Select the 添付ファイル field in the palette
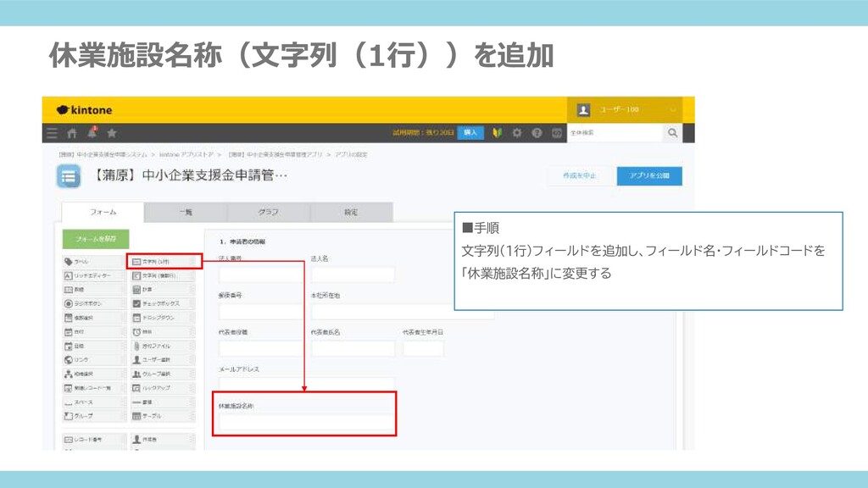Screen dimensions: 868x488 164,346
